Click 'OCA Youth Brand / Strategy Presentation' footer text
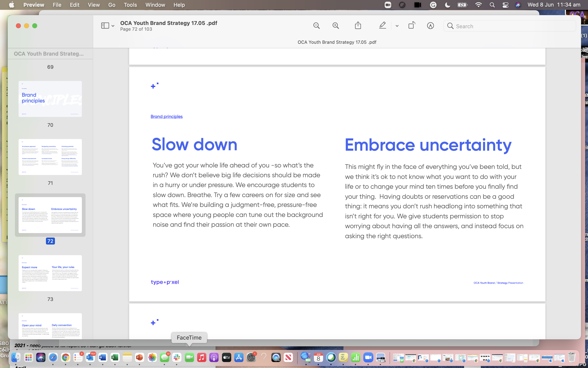588x368 pixels. tap(498, 283)
